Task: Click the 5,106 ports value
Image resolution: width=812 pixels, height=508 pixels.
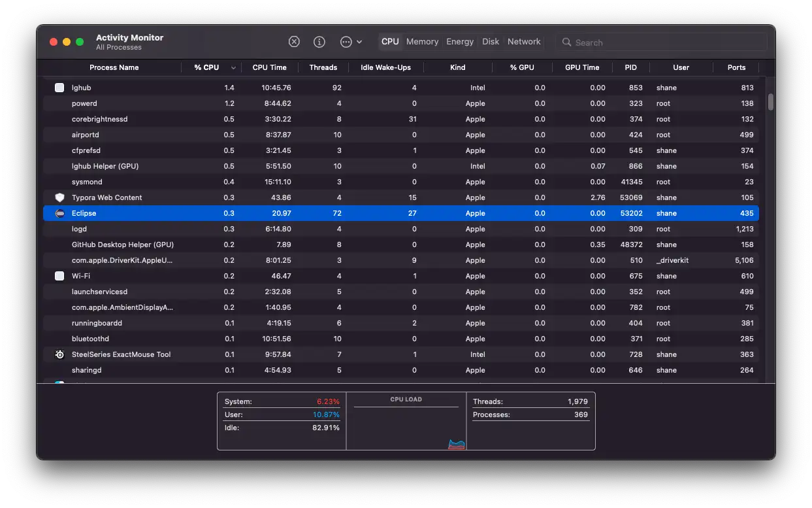Action: [x=744, y=260]
